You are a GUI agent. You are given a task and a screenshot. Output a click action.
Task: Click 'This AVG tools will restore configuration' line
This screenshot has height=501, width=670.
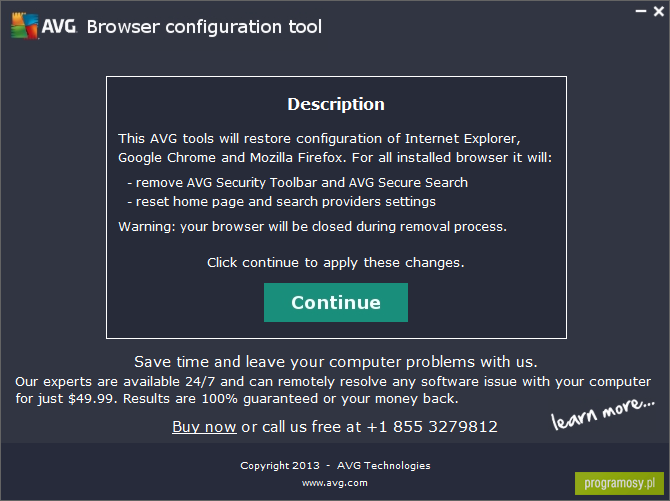click(319, 139)
